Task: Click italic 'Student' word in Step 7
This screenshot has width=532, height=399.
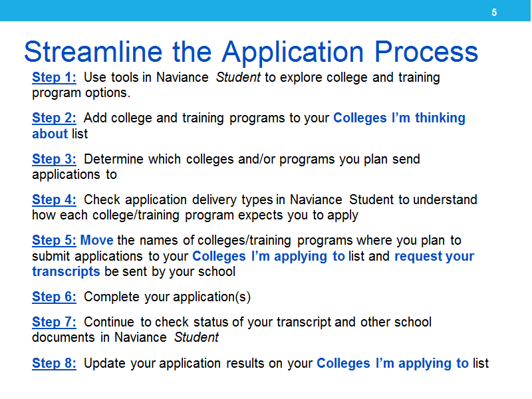Action: (196, 338)
